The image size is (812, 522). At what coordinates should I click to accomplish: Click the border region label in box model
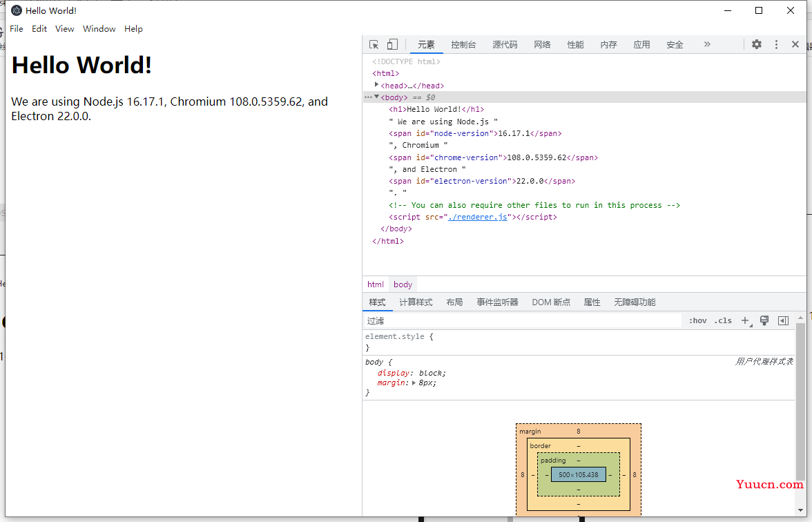[x=540, y=446]
